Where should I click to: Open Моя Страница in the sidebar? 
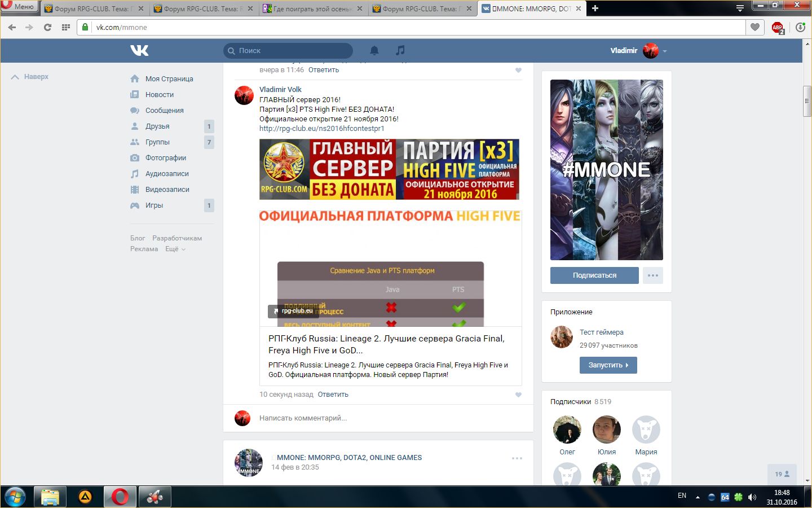tap(169, 79)
